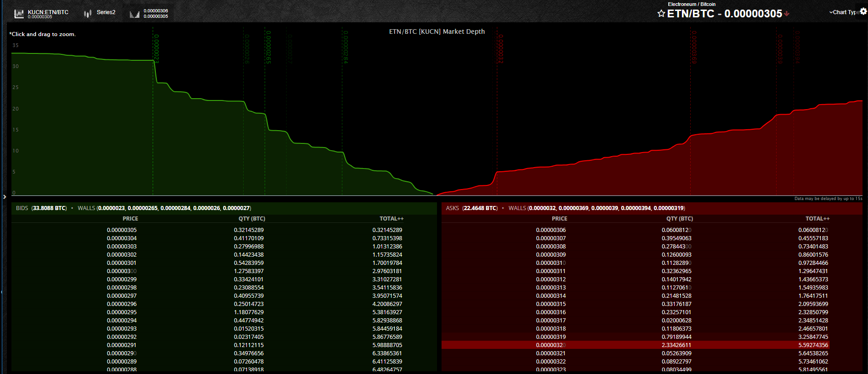Click the Electroneum / Bitcoin subtitle
The image size is (868, 374).
(x=692, y=4)
